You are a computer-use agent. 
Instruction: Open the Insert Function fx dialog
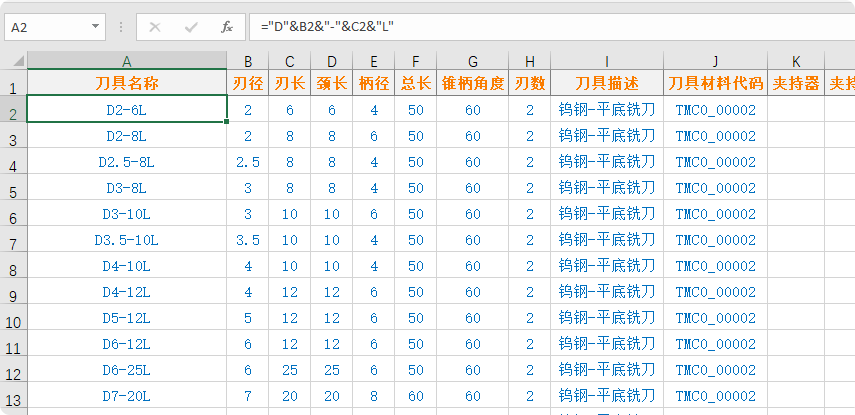pyautogui.click(x=227, y=27)
